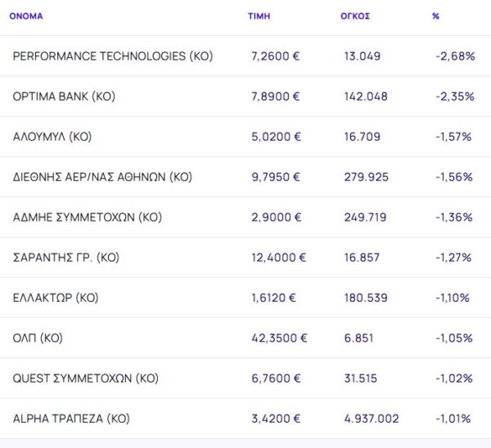Select the 279.925 volume cell
The image size is (491, 448).
coord(366,177)
